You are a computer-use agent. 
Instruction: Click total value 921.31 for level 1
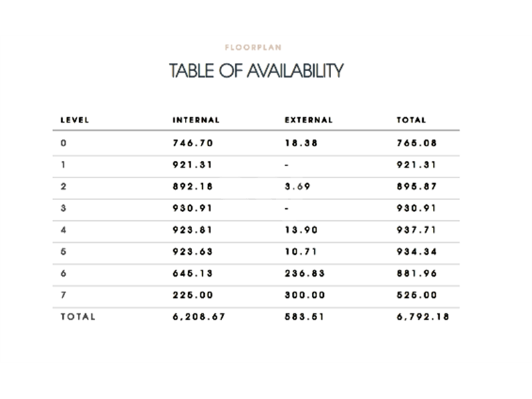(417, 165)
